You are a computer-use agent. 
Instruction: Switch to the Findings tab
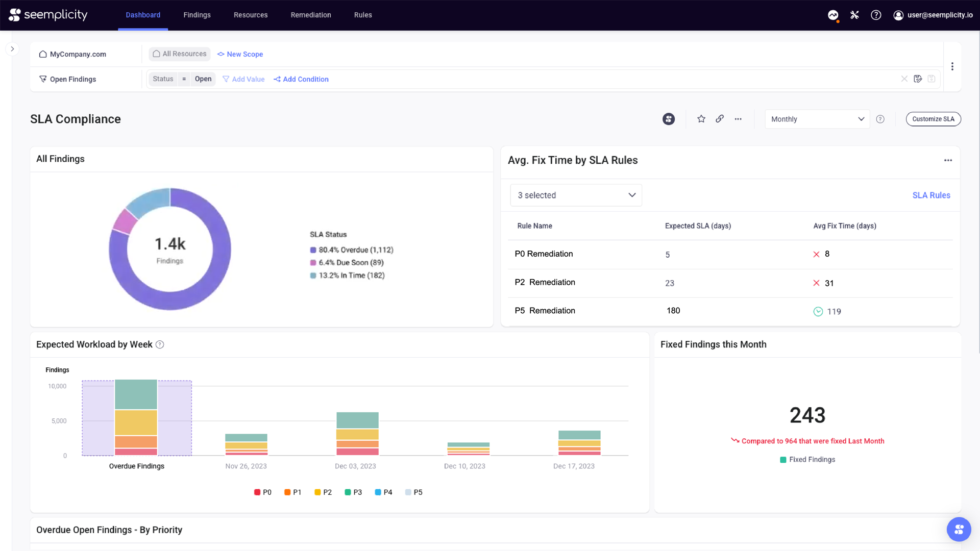click(197, 15)
